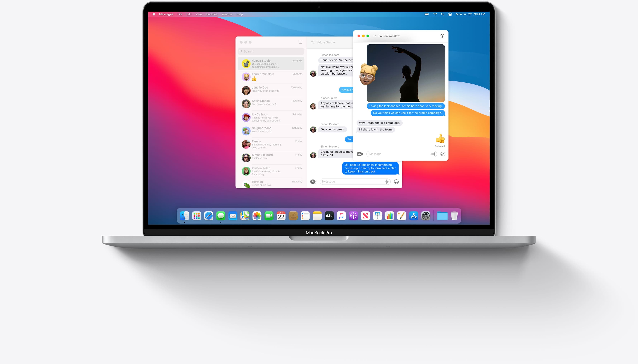Screen dimensions: 638x364
Task: Select the Velosa Studio conversation
Action: [270, 63]
